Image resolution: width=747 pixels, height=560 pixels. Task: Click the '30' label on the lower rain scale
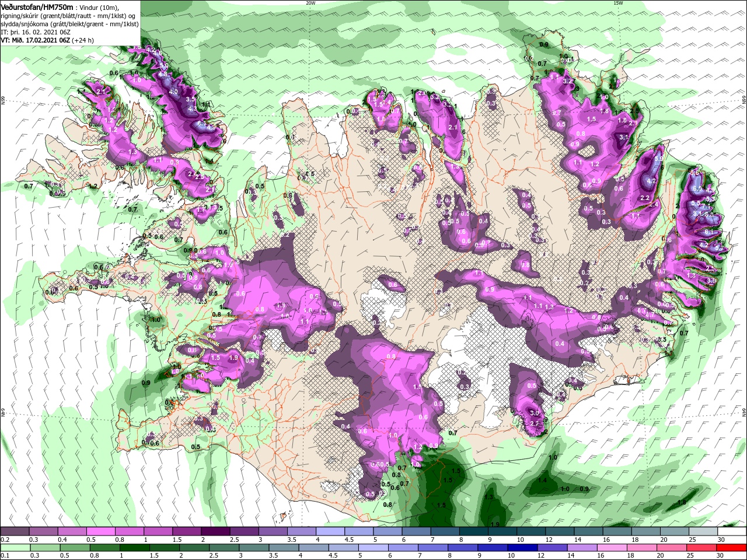(720, 555)
